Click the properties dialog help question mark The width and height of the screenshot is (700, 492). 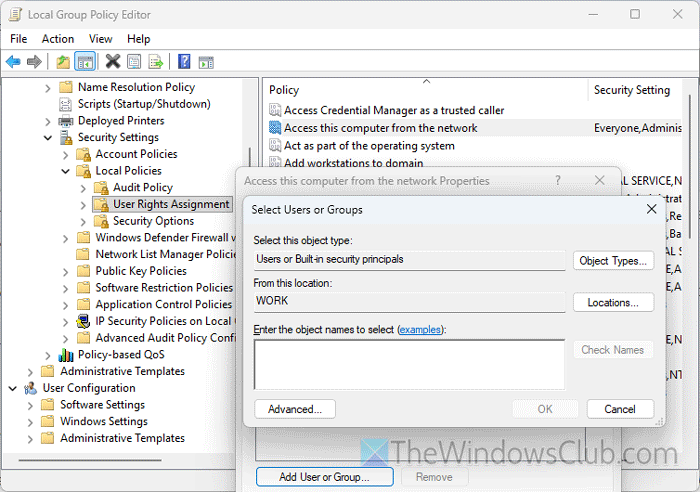(x=558, y=180)
